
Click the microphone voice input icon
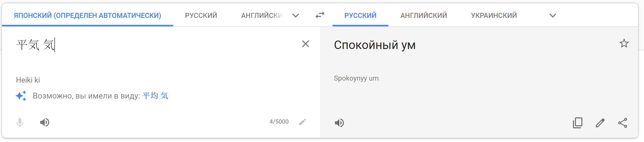click(x=20, y=122)
